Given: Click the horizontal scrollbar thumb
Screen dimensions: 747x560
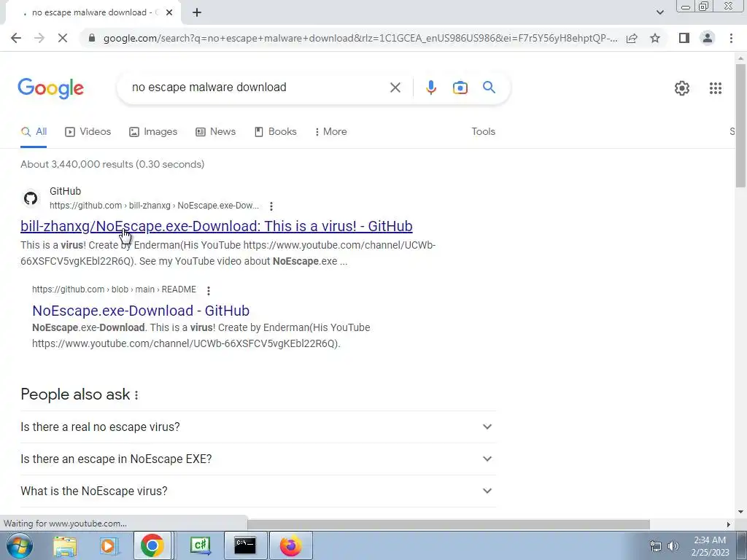Looking at the screenshot, I should tap(449, 524).
